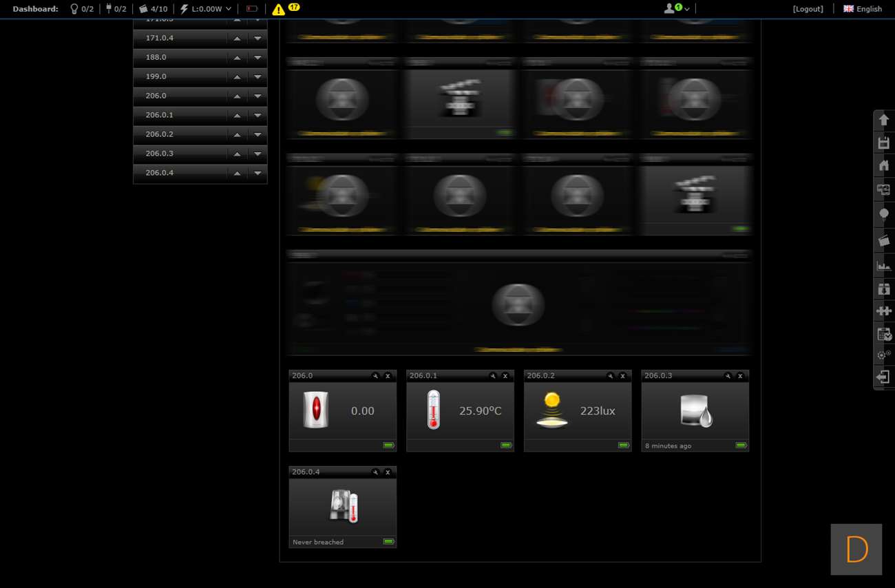
Task: Move 206.0.4 up in the list
Action: tap(237, 174)
